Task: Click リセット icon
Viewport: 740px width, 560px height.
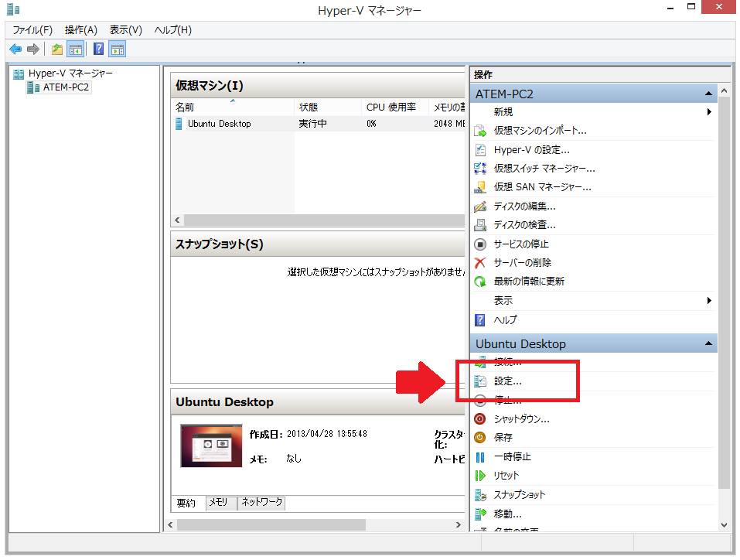Action: coord(480,476)
